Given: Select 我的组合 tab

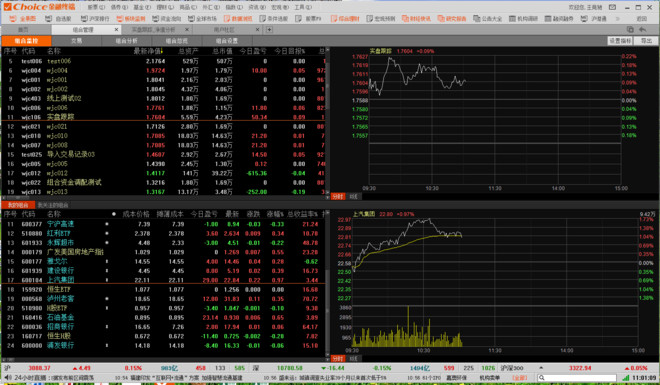Looking at the screenshot, I should (x=18, y=205).
